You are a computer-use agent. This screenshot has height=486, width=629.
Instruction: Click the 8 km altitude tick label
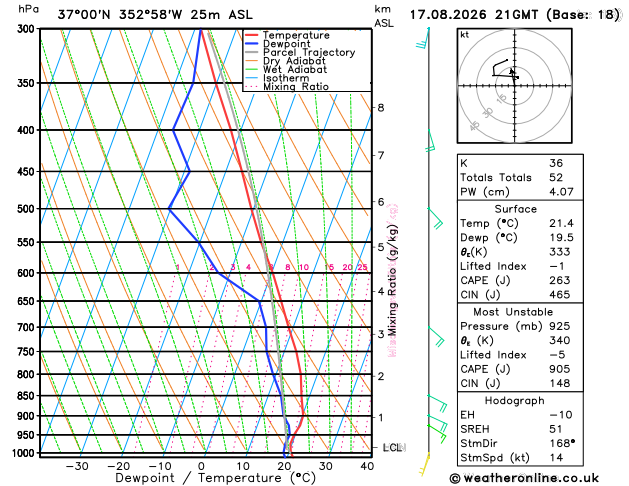point(381,107)
